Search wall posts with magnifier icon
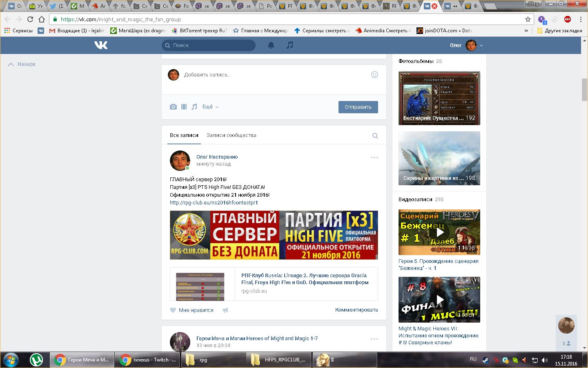This screenshot has height=368, width=588. (x=375, y=136)
